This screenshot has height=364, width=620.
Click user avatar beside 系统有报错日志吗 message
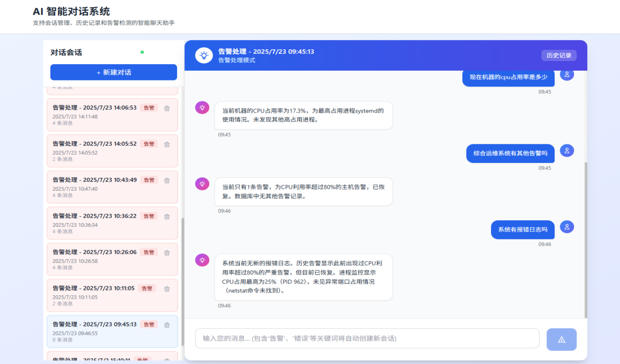[x=567, y=227]
